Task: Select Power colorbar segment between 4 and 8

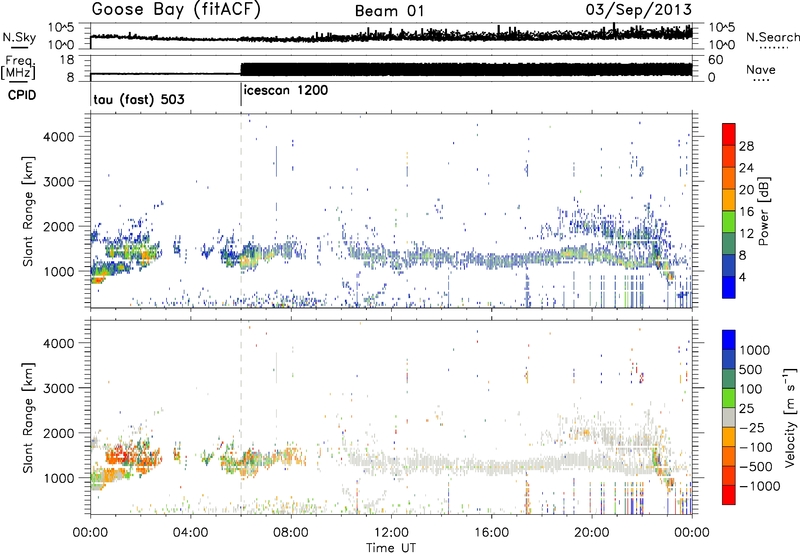Action: tap(729, 265)
